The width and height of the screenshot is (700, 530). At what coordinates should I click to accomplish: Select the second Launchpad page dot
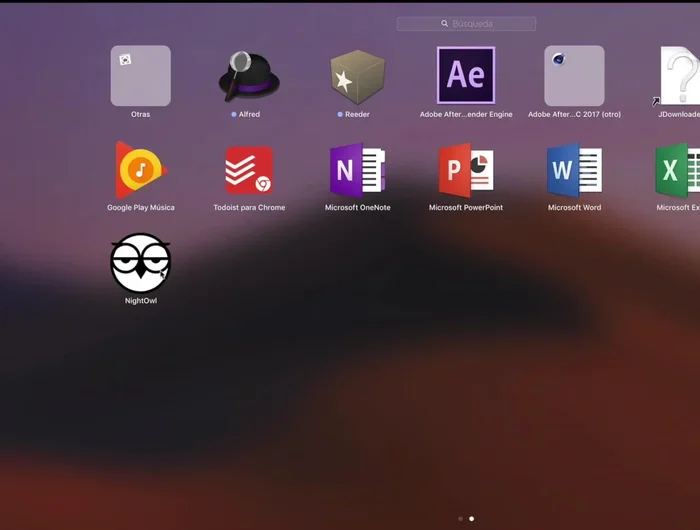click(x=471, y=518)
